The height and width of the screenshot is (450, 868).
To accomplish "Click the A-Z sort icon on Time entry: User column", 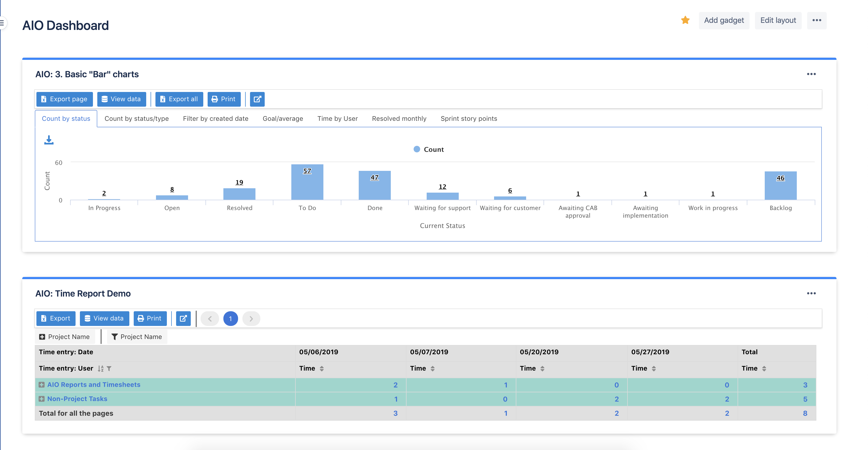I will pos(100,368).
